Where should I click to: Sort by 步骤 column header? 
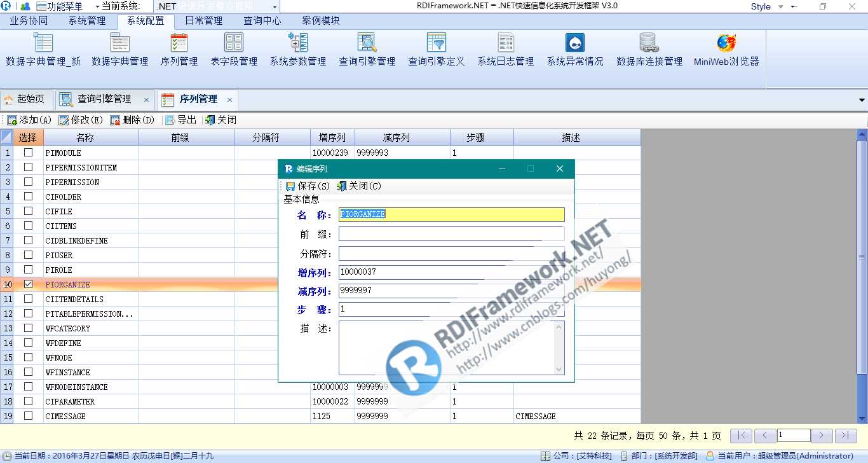tap(482, 137)
